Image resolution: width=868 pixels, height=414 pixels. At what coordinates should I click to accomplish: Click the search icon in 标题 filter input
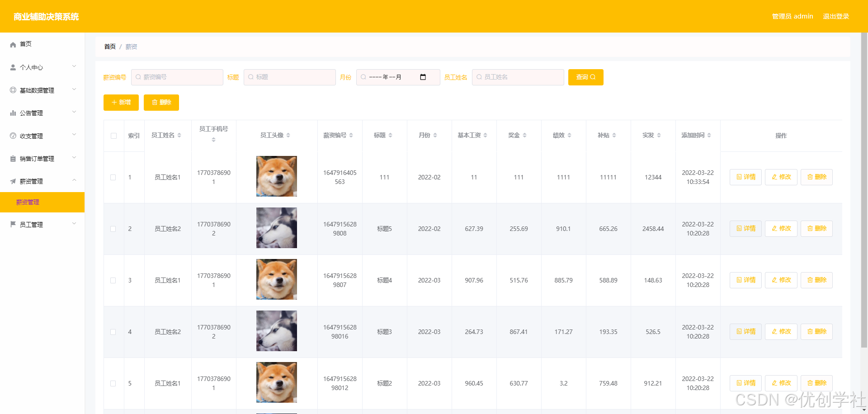(251, 77)
